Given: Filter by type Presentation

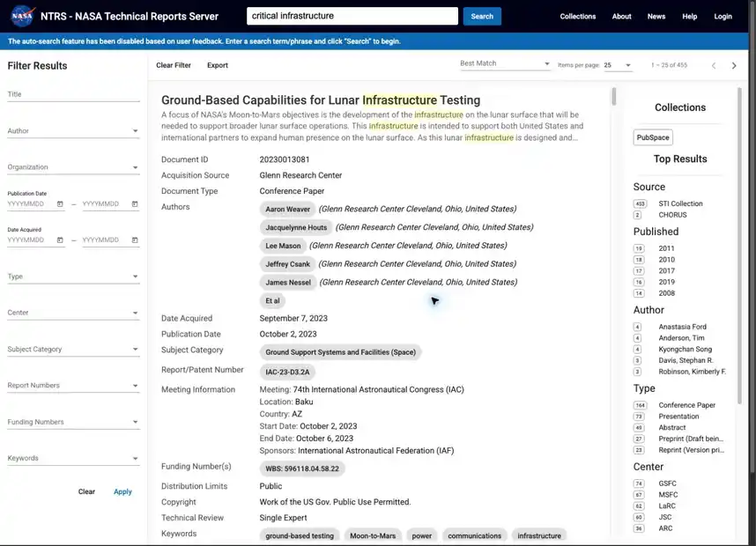Looking at the screenshot, I should [678, 417].
